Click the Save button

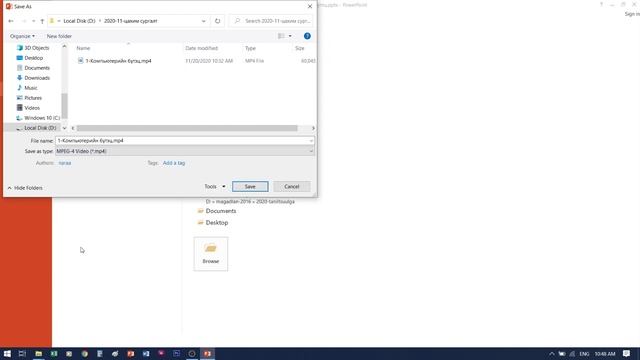(x=250, y=187)
